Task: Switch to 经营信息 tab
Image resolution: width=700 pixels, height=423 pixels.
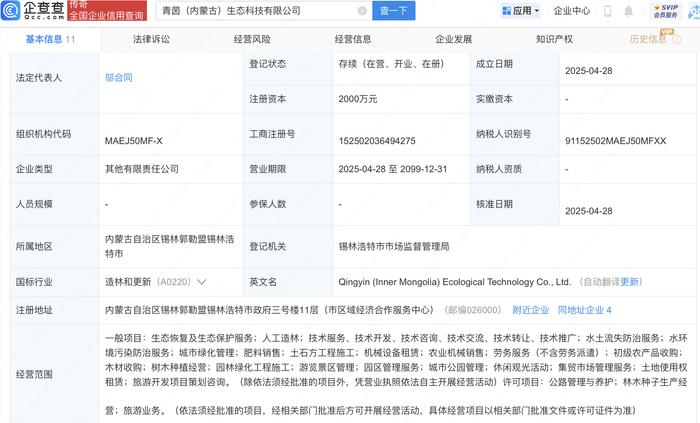Action: pos(353,39)
